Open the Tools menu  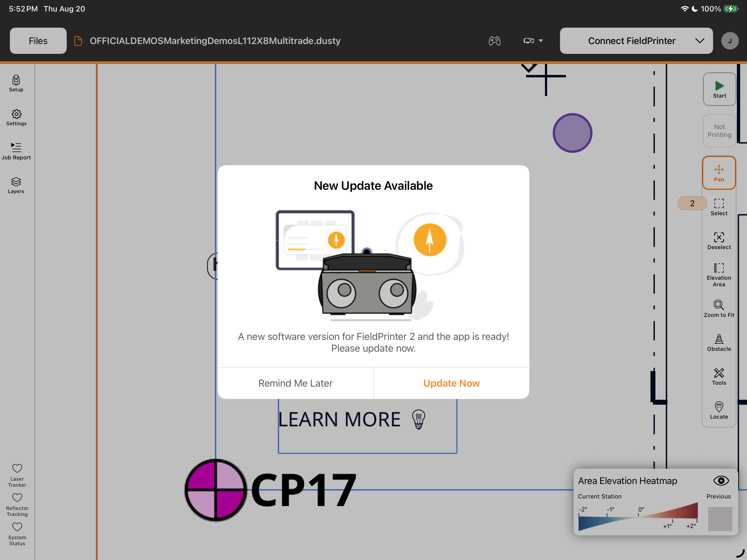coord(719,377)
